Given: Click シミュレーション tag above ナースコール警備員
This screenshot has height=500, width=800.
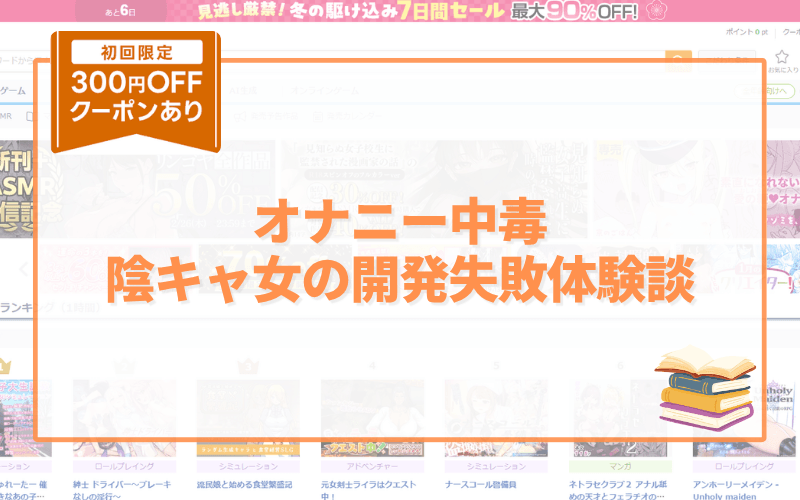Looking at the screenshot, I should pyautogui.click(x=496, y=466).
